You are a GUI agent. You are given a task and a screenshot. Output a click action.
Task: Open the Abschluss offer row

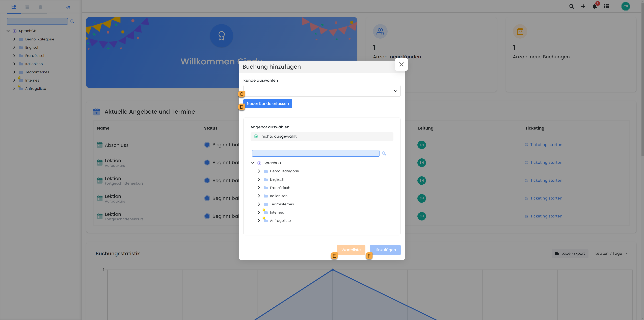click(117, 145)
